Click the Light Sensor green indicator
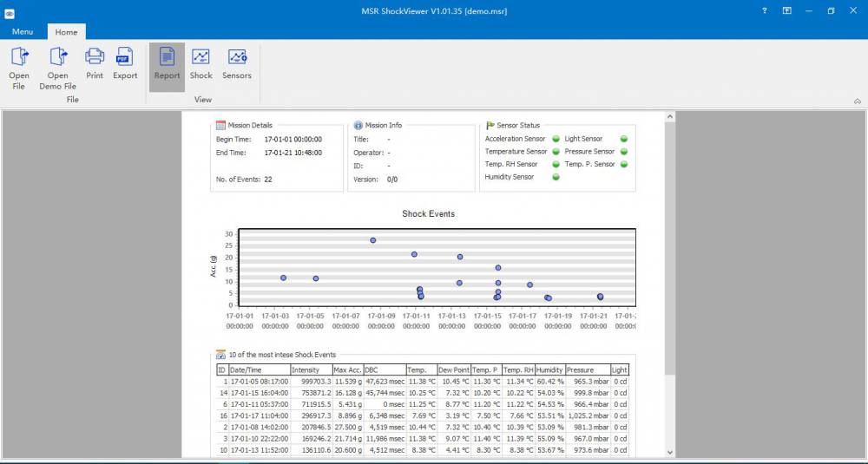Viewport: 868px width, 464px height. point(624,139)
